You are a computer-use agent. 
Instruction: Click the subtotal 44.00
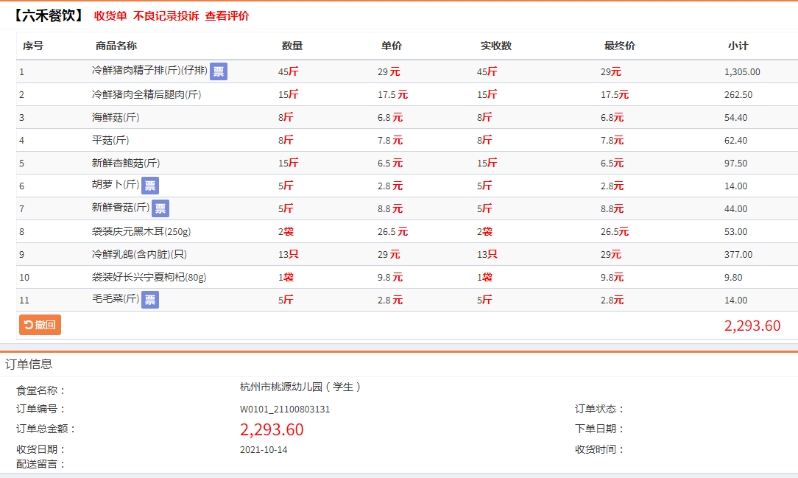(736, 209)
